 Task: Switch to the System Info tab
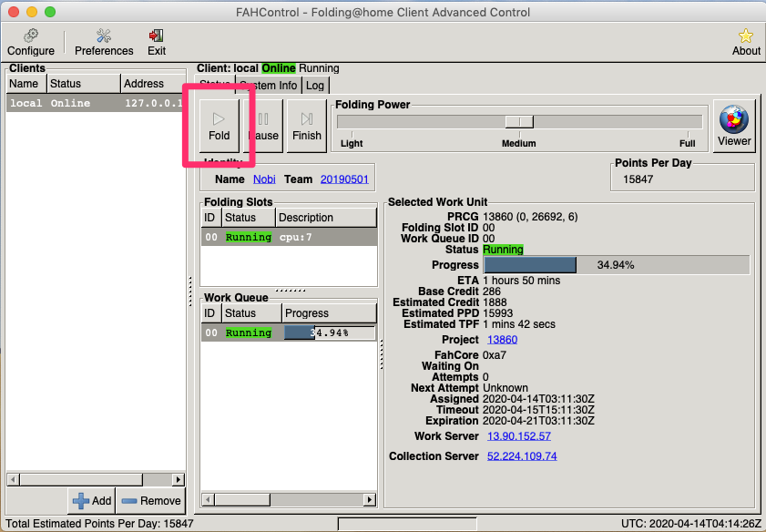pyautogui.click(x=268, y=85)
